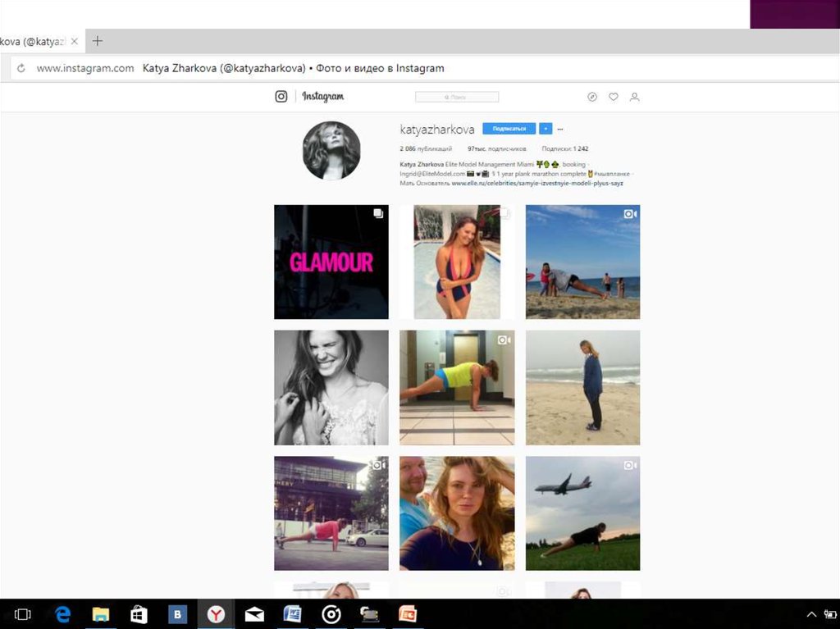Click the Instagram camera logo icon

coord(281,97)
